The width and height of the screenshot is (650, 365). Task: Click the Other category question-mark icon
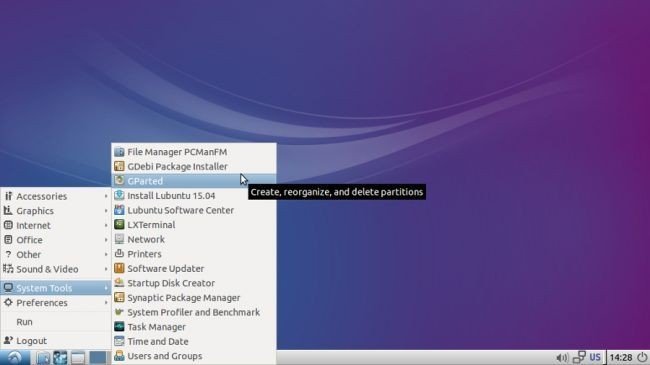click(8, 254)
